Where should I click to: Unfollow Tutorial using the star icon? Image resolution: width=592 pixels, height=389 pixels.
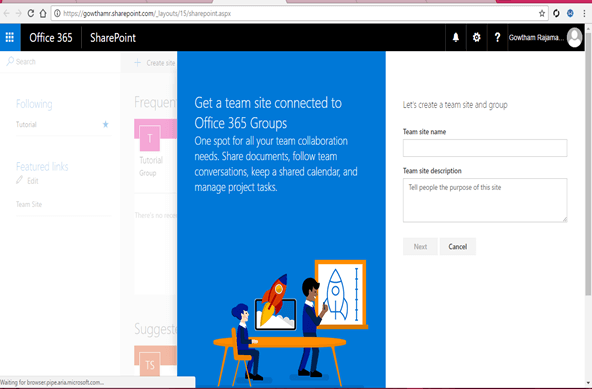tap(105, 124)
